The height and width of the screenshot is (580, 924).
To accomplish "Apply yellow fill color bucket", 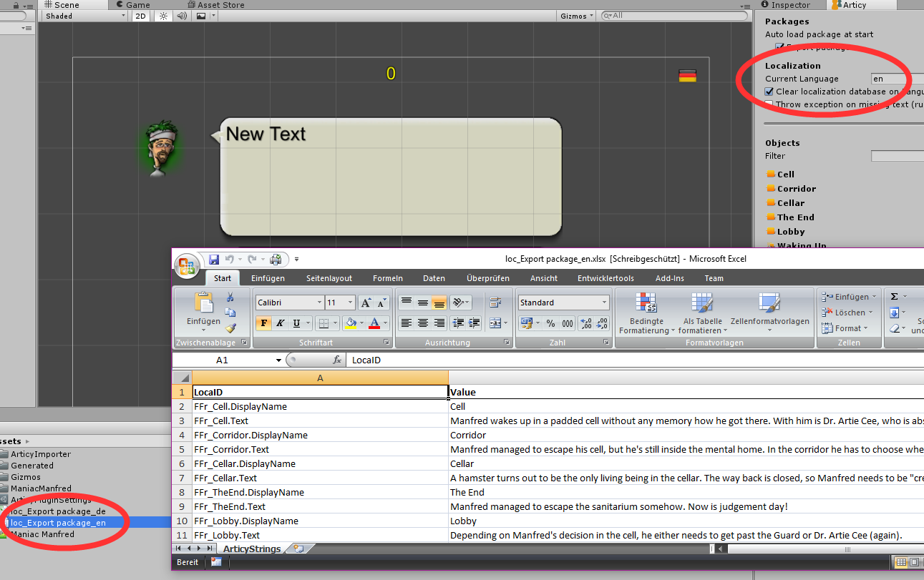I will [x=350, y=323].
